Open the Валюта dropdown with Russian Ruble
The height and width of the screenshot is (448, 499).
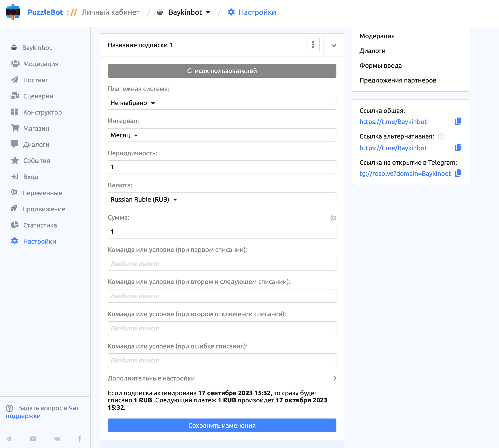pos(222,199)
